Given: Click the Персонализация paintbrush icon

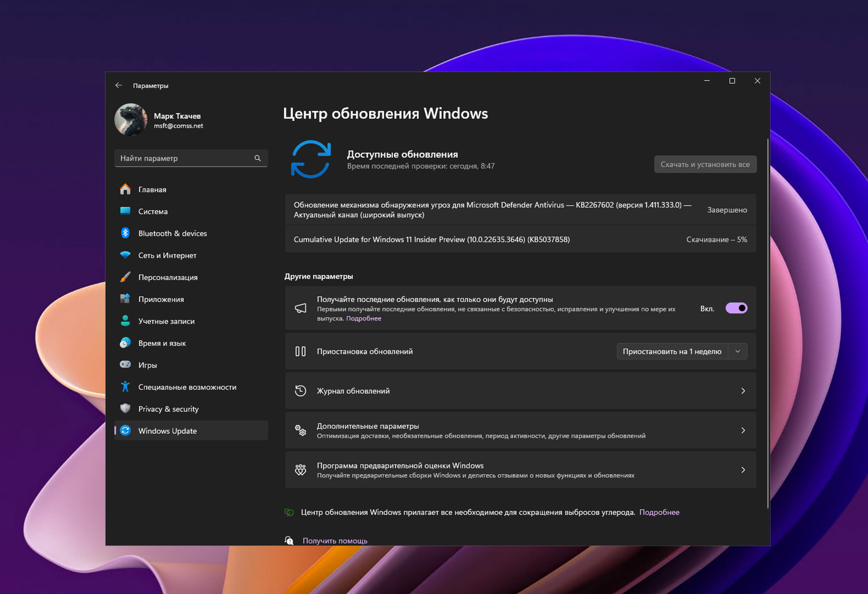Looking at the screenshot, I should (125, 277).
